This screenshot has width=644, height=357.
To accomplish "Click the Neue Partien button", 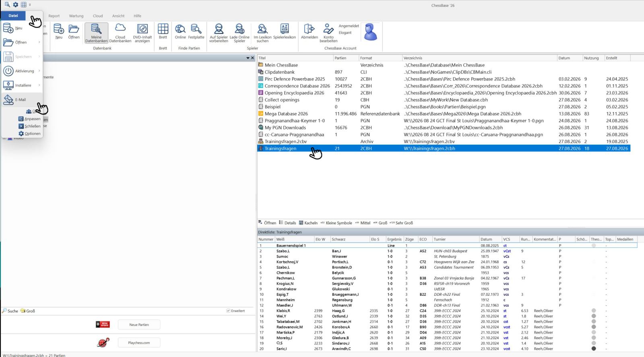I will click(139, 325).
